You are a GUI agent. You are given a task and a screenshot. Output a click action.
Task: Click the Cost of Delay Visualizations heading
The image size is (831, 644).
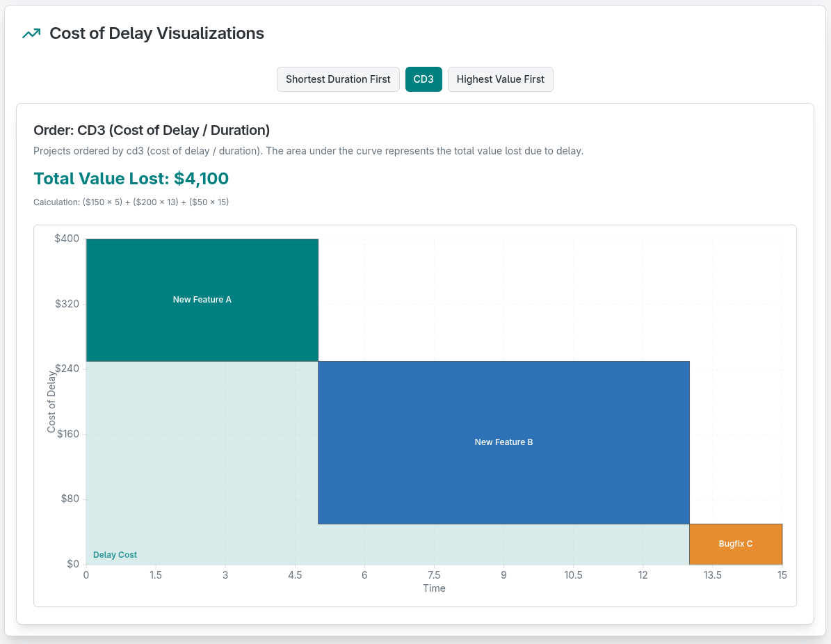click(x=156, y=33)
